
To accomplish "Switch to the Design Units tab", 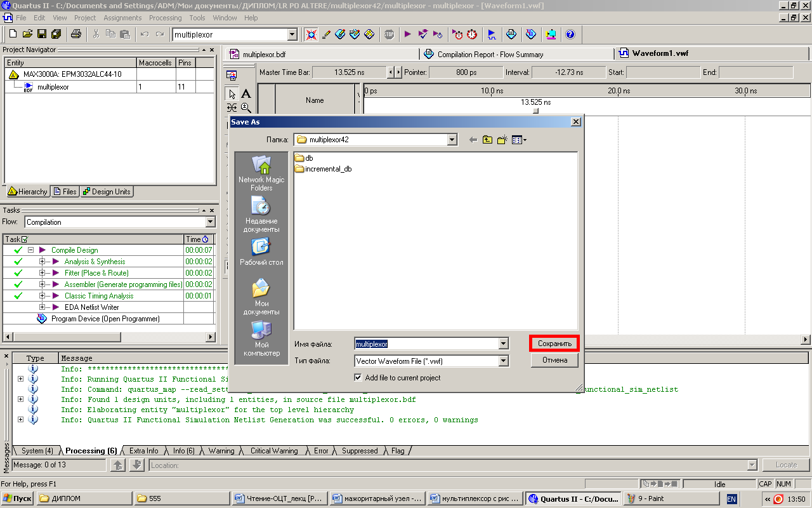I will (106, 192).
